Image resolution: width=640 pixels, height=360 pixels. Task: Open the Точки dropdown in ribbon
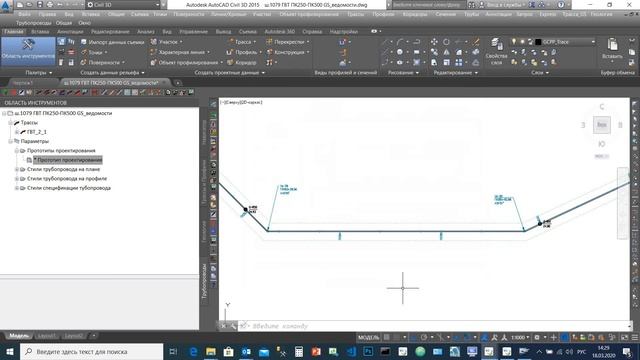tap(95, 52)
